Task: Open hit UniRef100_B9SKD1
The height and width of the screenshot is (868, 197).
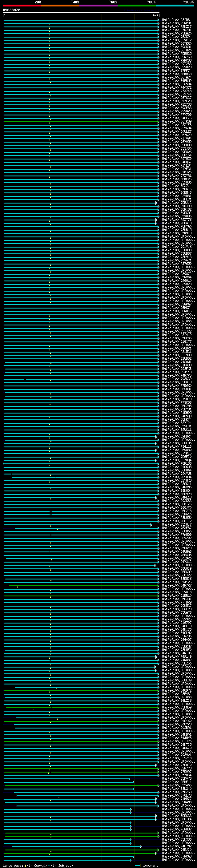Action: [x=177, y=47]
